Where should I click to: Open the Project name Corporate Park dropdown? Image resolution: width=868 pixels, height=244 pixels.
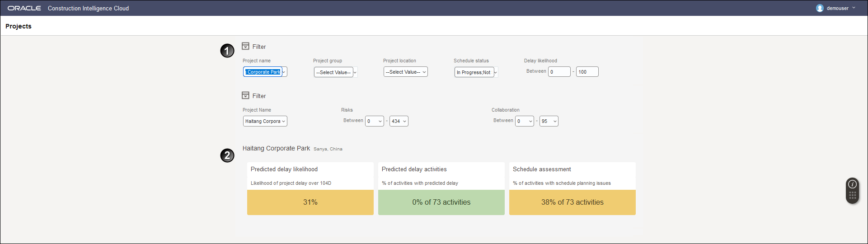click(x=265, y=72)
